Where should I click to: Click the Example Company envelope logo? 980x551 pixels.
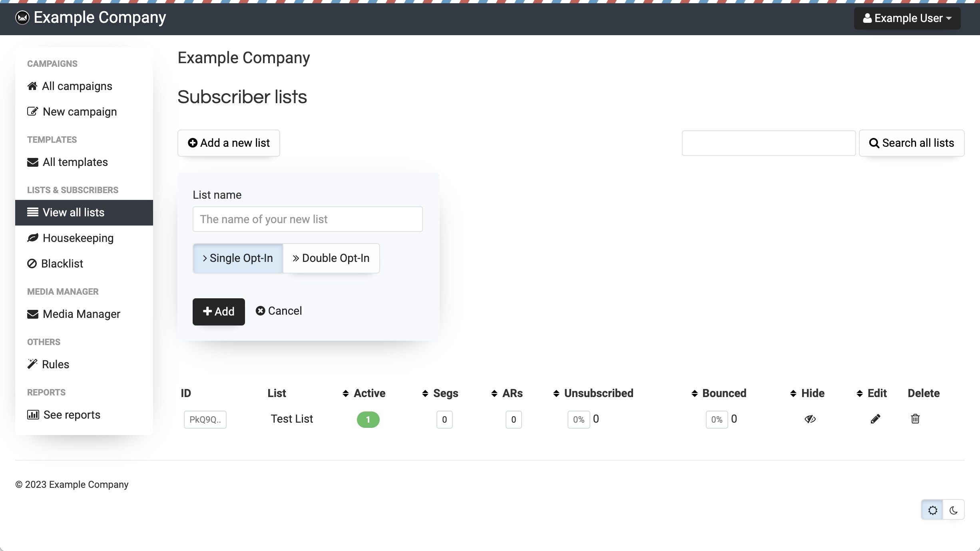coord(22,17)
